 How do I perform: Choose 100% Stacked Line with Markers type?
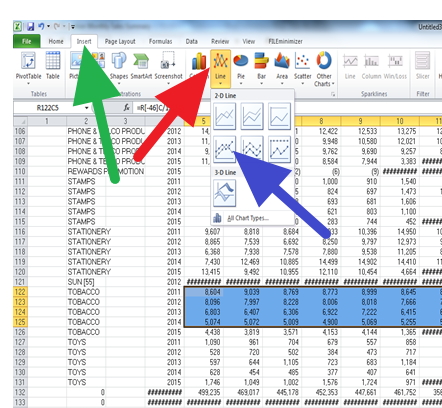pos(279,149)
